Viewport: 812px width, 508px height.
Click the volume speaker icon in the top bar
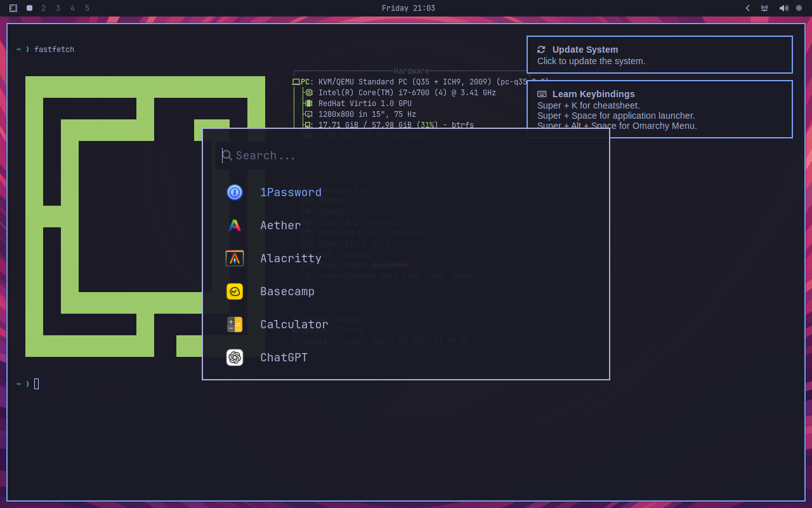pyautogui.click(x=784, y=8)
